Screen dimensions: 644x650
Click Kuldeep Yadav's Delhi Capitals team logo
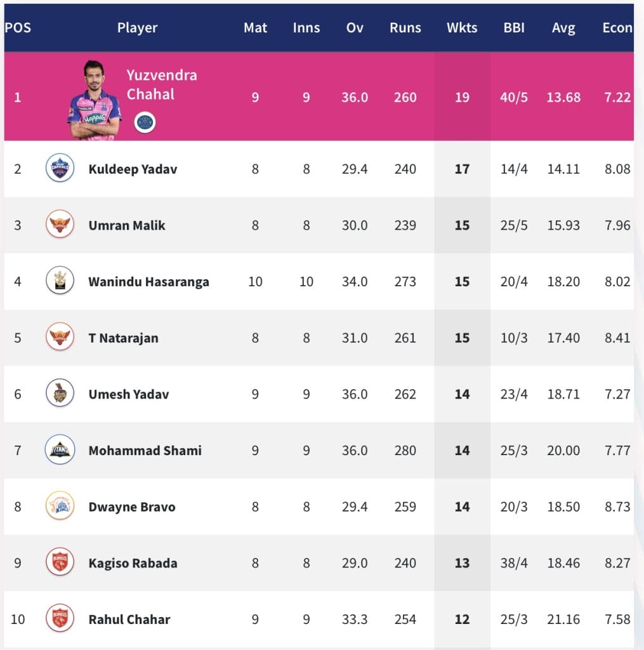point(60,169)
